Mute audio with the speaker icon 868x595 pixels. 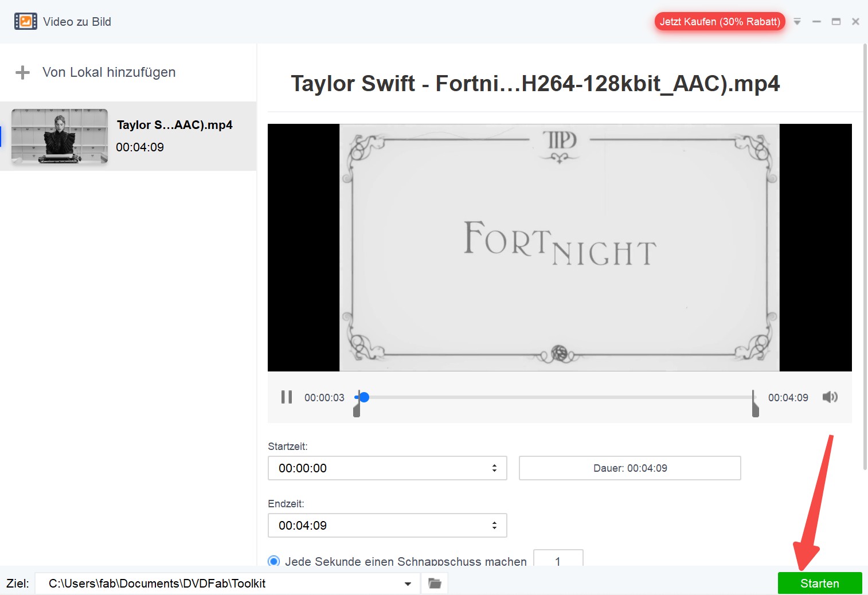coord(830,397)
